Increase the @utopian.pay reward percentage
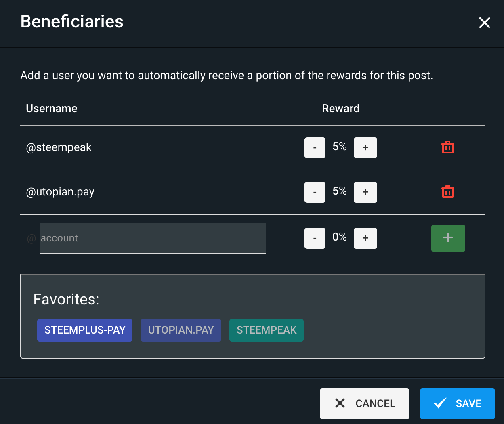Viewport: 504px width, 424px height. (x=365, y=192)
